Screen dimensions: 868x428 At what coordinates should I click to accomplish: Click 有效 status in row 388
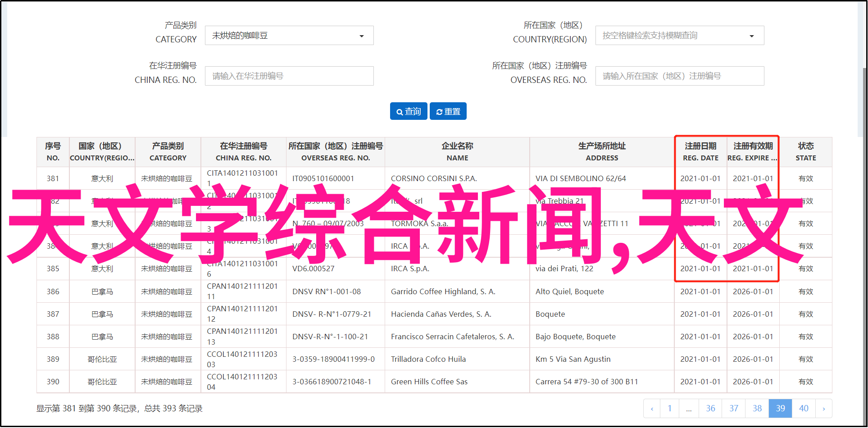click(806, 337)
